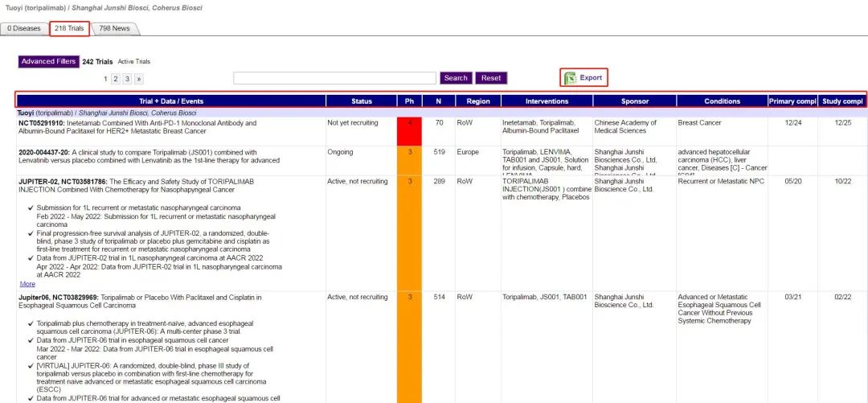
Task: Open the 0 Diseases tab
Action: click(x=24, y=28)
